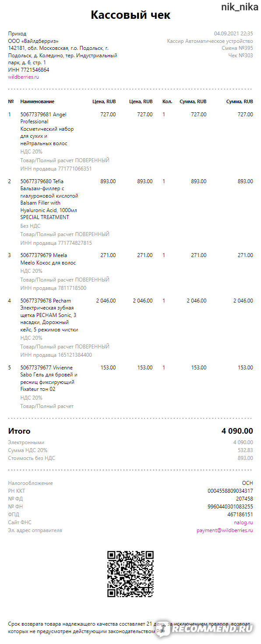Click the ФПД value 467186151

click(240, 515)
